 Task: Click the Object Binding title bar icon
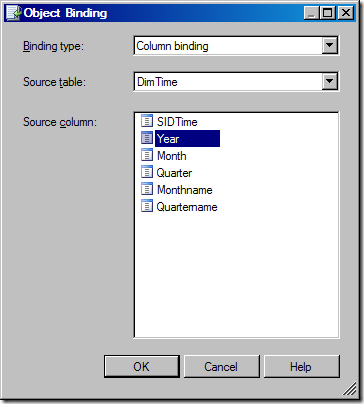(x=14, y=13)
